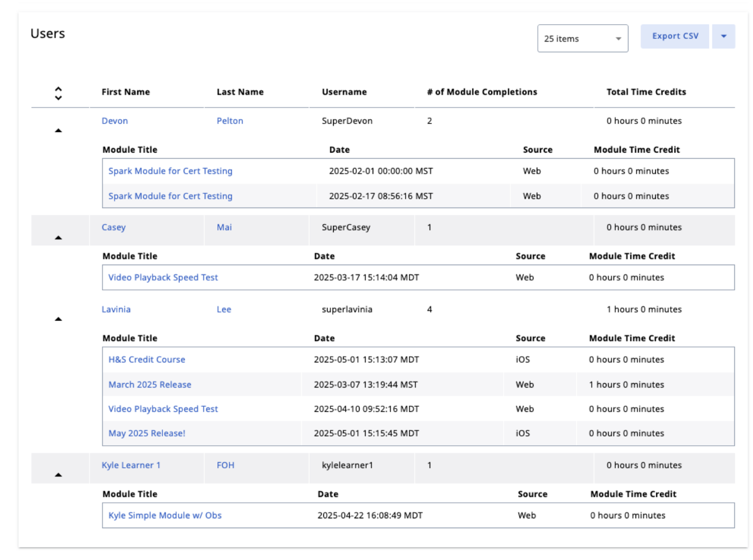Select date 2025-02-17 08:56:16 MST
The width and height of the screenshot is (753, 560).
tap(381, 196)
